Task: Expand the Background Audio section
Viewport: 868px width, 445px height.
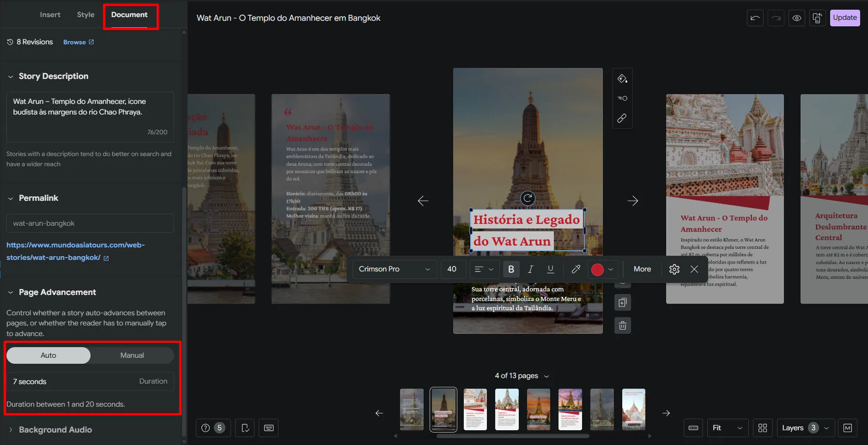Action: [x=55, y=430]
